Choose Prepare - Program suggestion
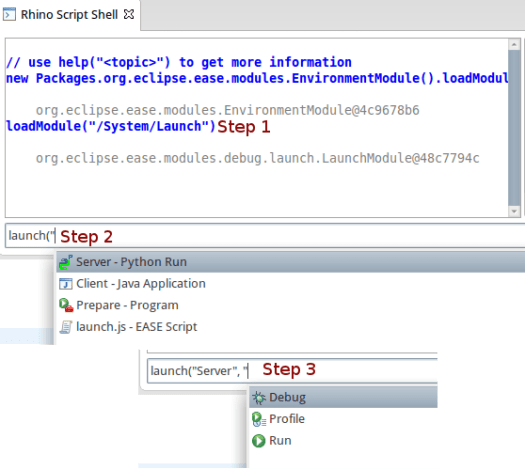Image resolution: width=525 pixels, height=470 pixels. click(x=290, y=305)
